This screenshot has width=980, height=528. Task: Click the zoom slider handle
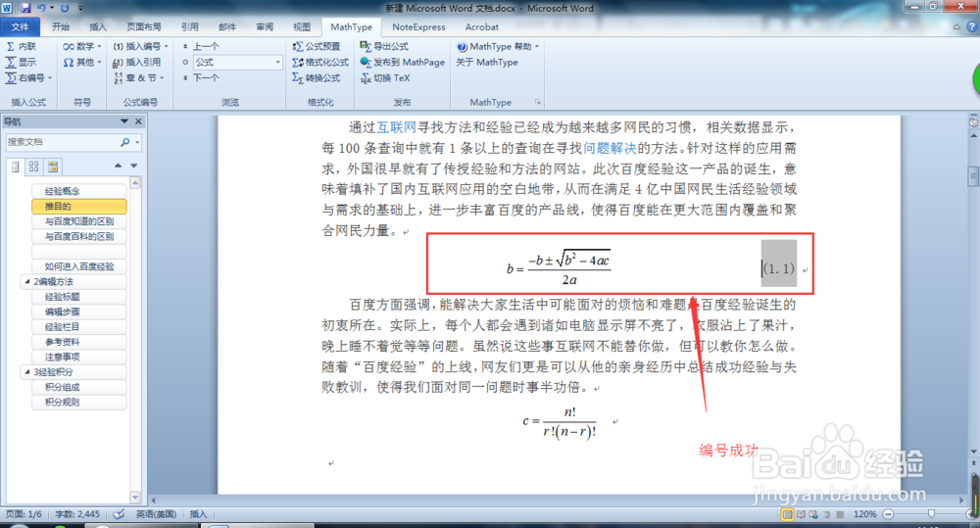pos(931,514)
